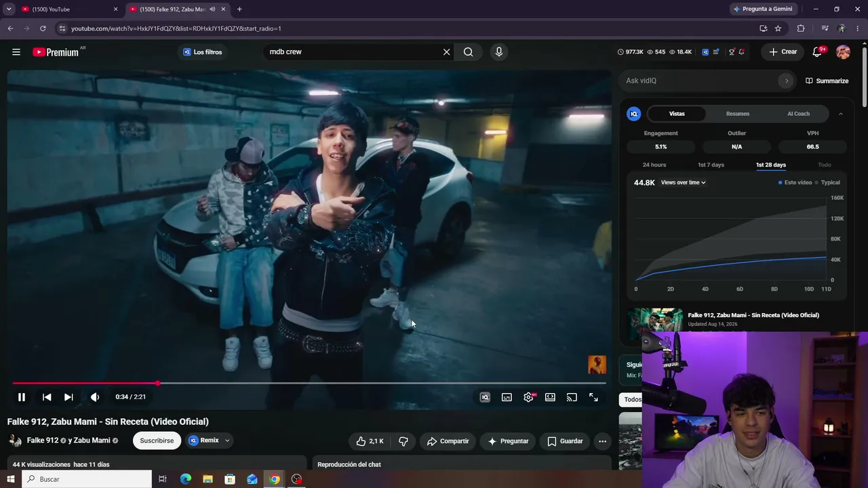Image resolution: width=868 pixels, height=488 pixels.
Task: Like the video
Action: (370, 441)
